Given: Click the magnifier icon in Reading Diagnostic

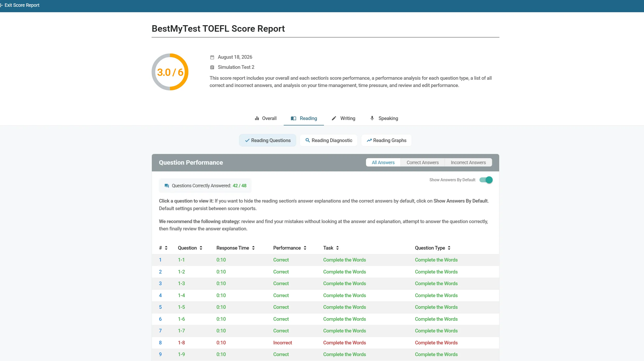Looking at the screenshot, I should coord(308,140).
